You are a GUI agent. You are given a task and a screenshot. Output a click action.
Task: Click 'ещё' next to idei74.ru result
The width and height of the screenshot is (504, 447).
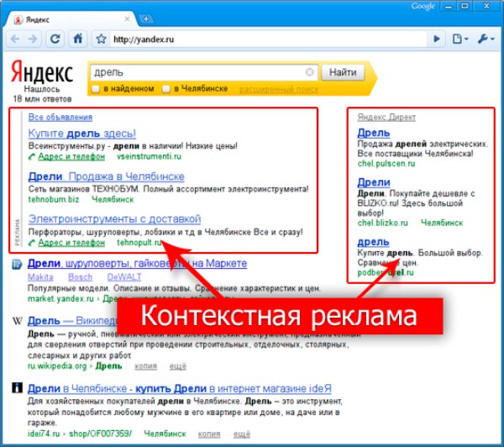242,434
